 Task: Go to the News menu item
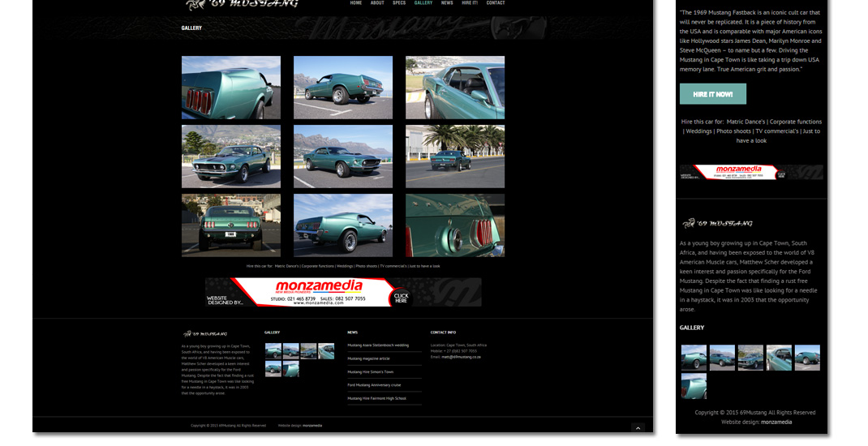click(447, 3)
